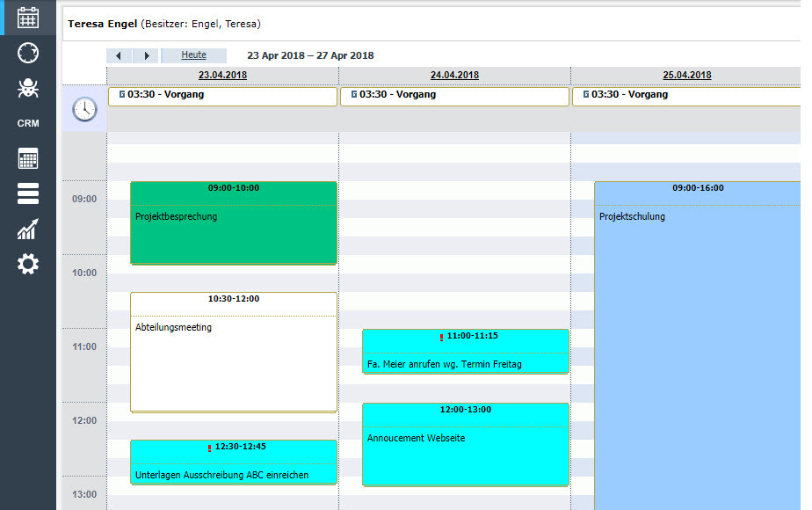Screen dimensions: 812x510
Task: Click the clock icon beside all-day row
Action: pyautogui.click(x=84, y=109)
